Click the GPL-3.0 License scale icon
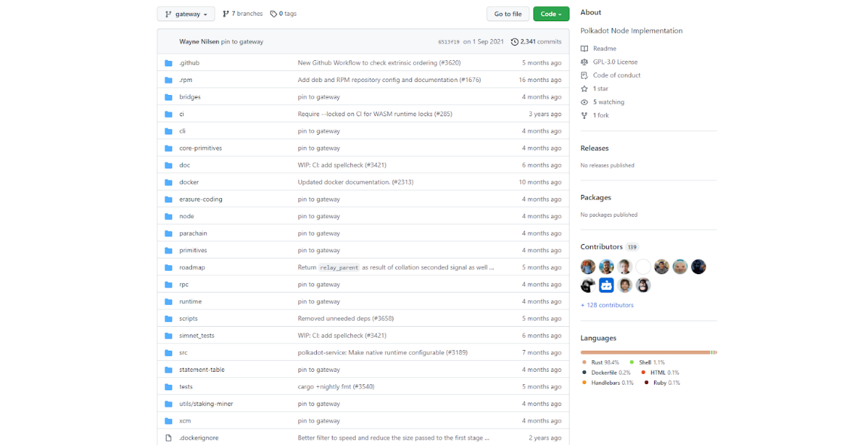Viewport: 868px width, 445px height. 584,62
